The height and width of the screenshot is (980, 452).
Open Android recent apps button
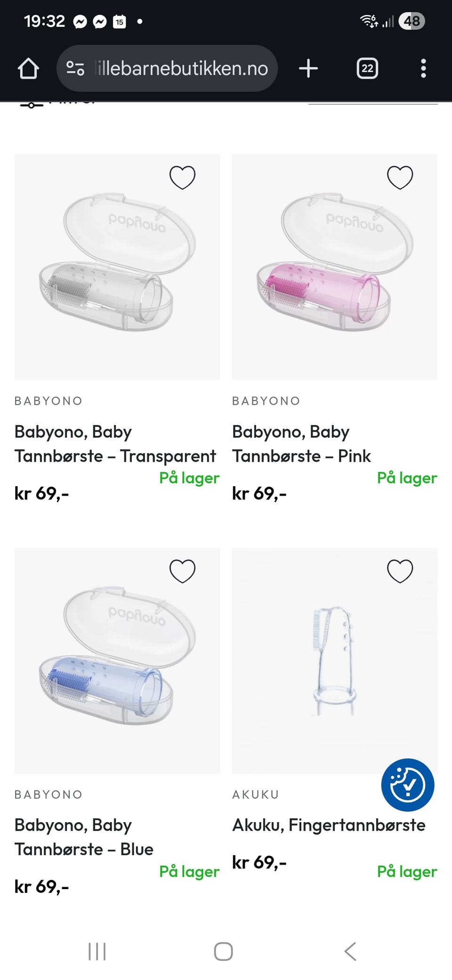pyautogui.click(x=97, y=951)
